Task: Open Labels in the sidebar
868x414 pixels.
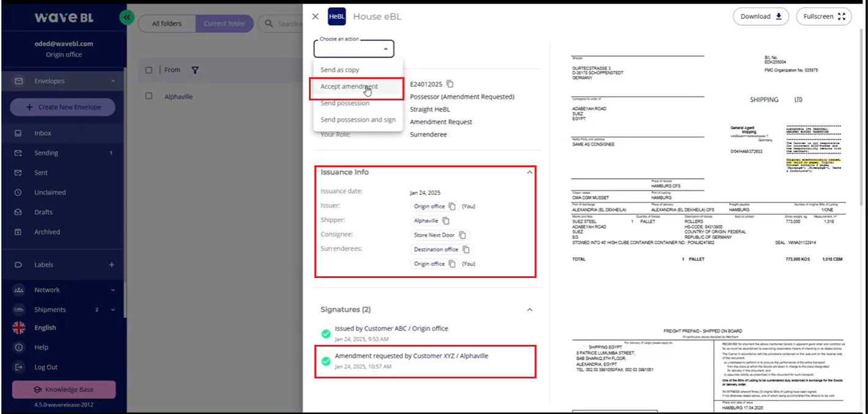Action: coord(44,265)
